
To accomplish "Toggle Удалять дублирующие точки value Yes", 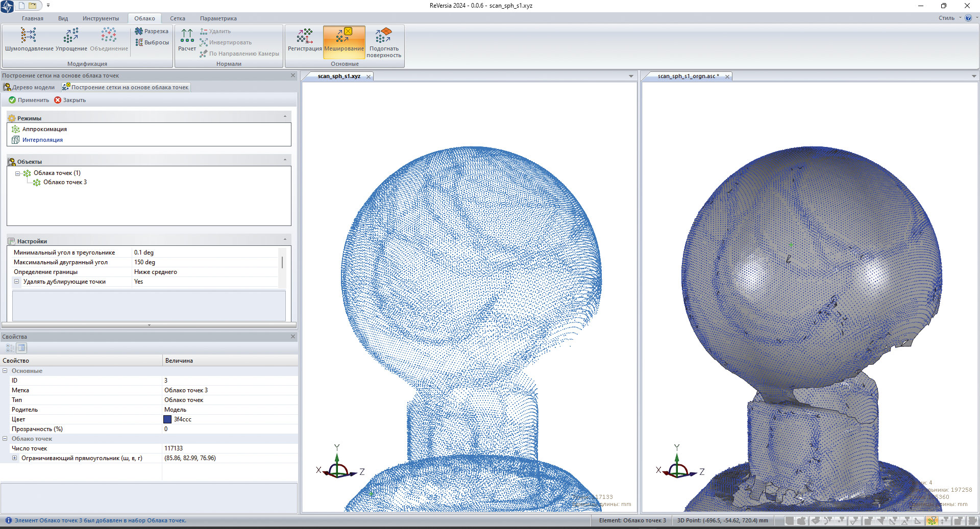I will (204, 282).
